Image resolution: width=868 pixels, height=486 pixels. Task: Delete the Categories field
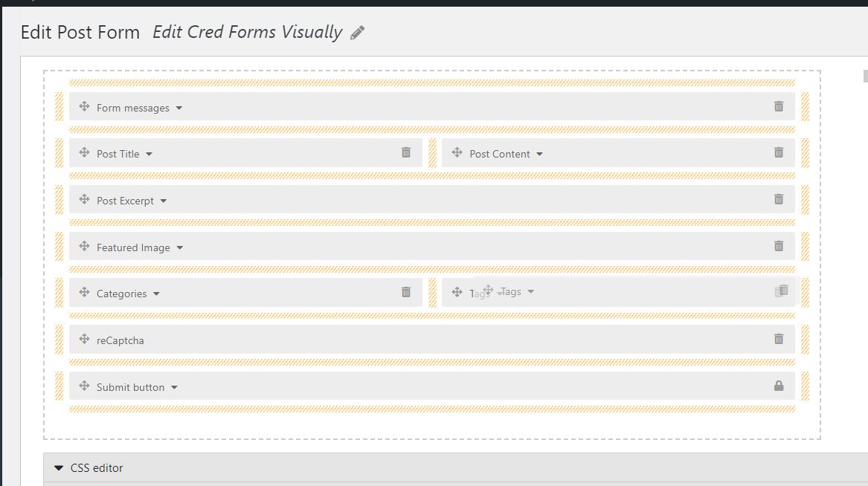406,292
